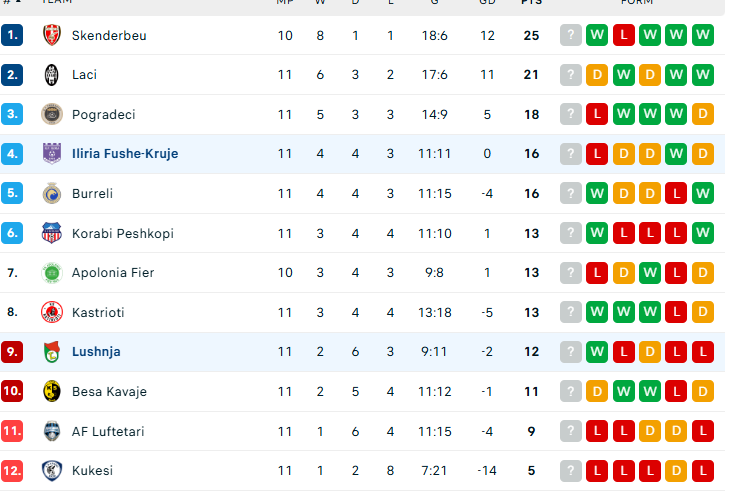This screenshot has width=732, height=497.
Task: Click the Besa Kavaje yellow-black crest
Action: point(51,391)
